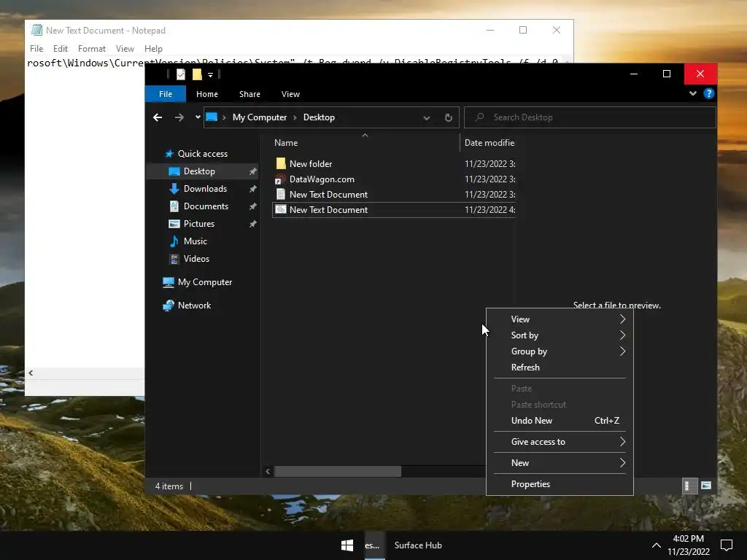This screenshot has width=747, height=560.
Task: Open the Notepad Help menu
Action: point(153,49)
